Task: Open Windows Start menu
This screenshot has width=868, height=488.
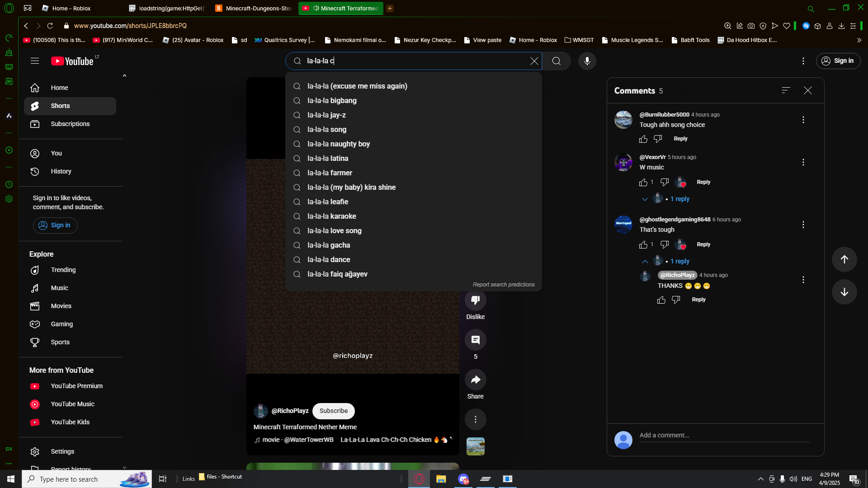Action: [x=11, y=479]
